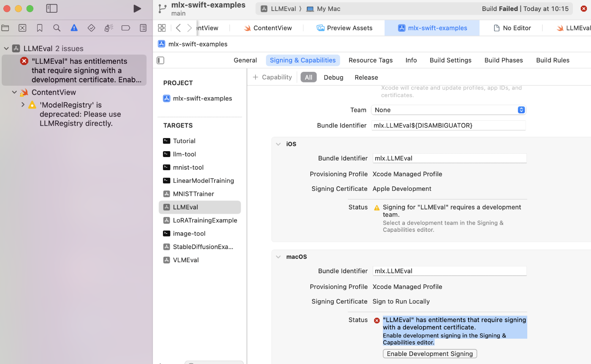591x364 pixels.
Task: Open the debug navigator spray icon
Action: coord(108,28)
